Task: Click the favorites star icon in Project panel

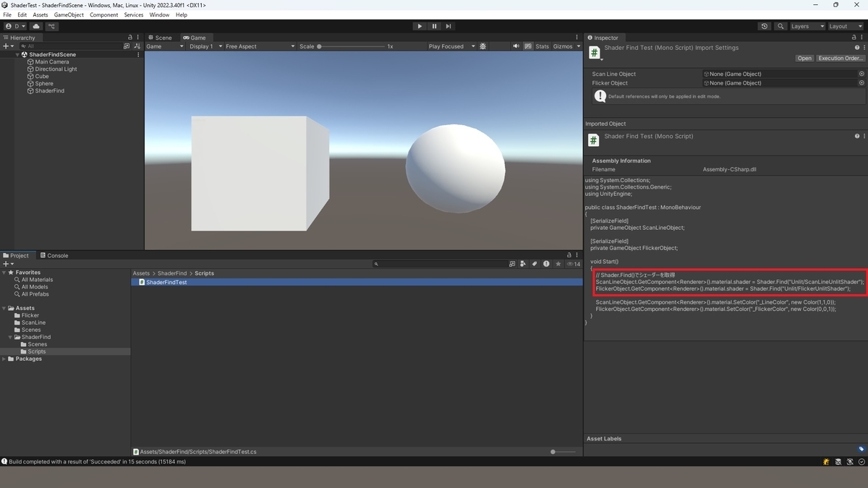Action: click(558, 264)
